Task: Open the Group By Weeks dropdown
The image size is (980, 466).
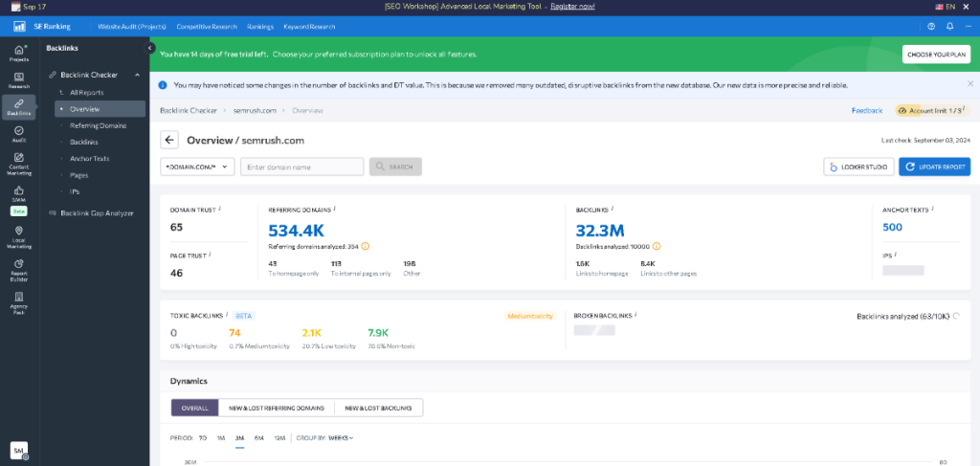Action: 341,438
